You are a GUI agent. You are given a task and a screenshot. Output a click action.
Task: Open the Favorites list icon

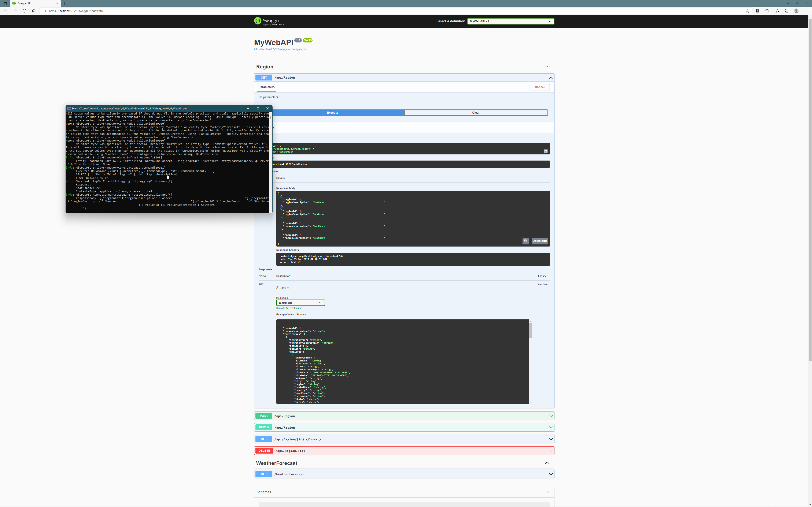coord(777,11)
